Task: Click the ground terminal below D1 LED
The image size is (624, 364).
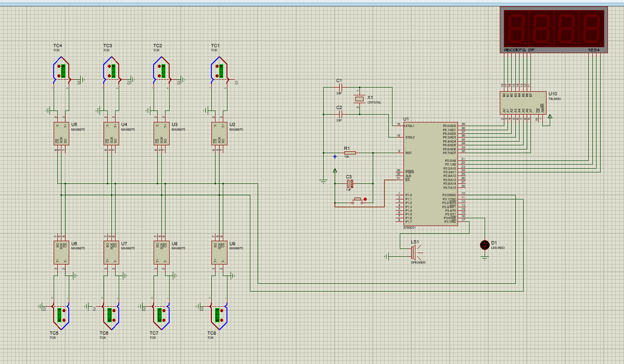Action: [485, 258]
